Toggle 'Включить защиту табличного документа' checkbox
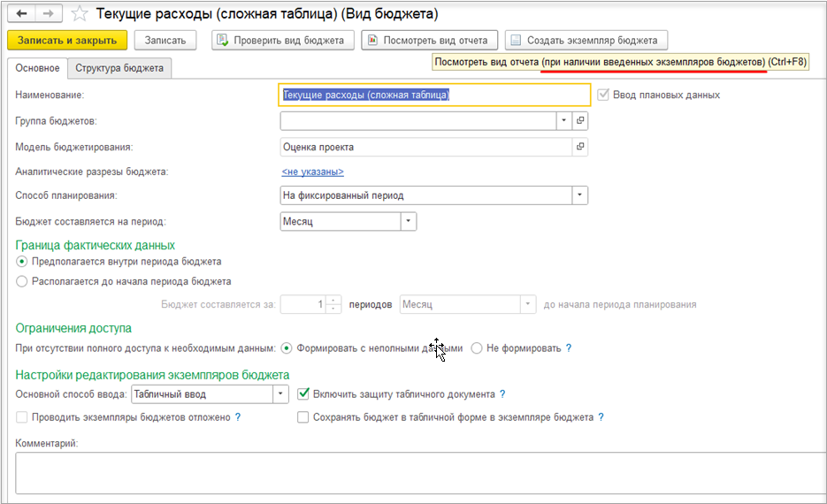This screenshot has height=504, width=827. point(304,394)
